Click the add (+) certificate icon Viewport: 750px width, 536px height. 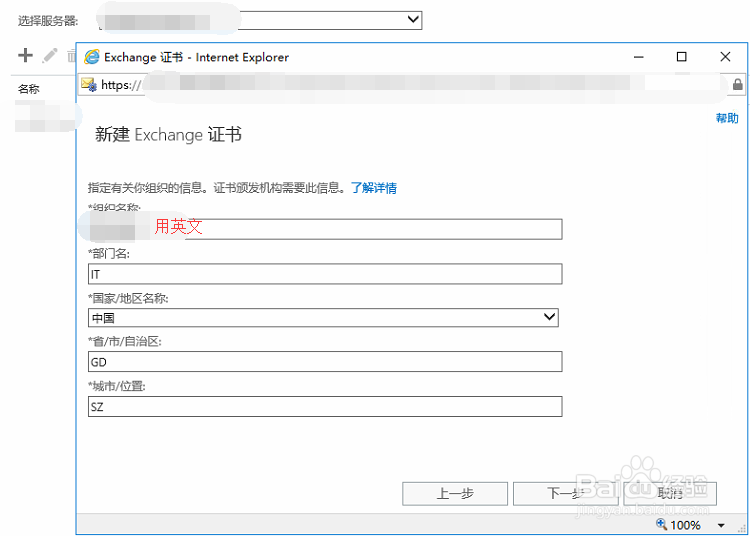[25, 55]
